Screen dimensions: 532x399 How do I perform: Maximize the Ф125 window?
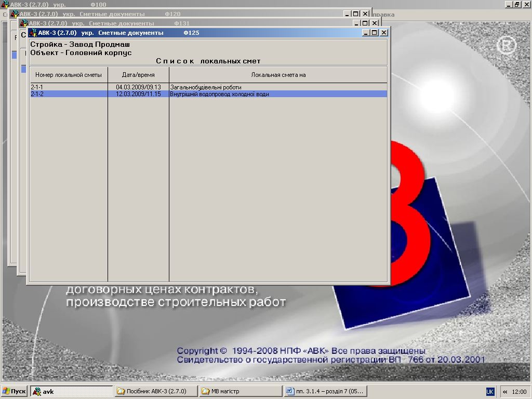(375, 33)
